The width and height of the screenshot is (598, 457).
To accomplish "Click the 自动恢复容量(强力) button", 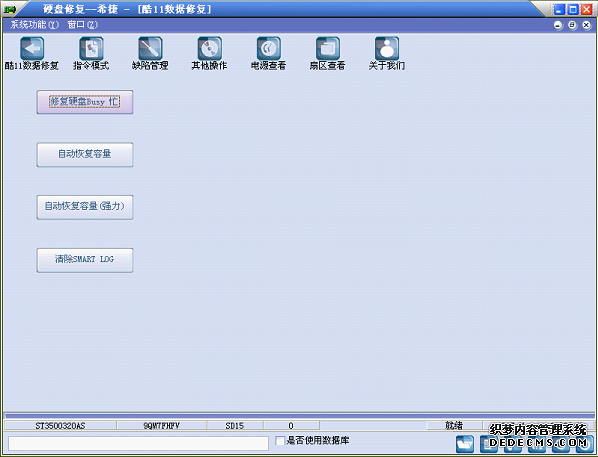I will [x=85, y=207].
